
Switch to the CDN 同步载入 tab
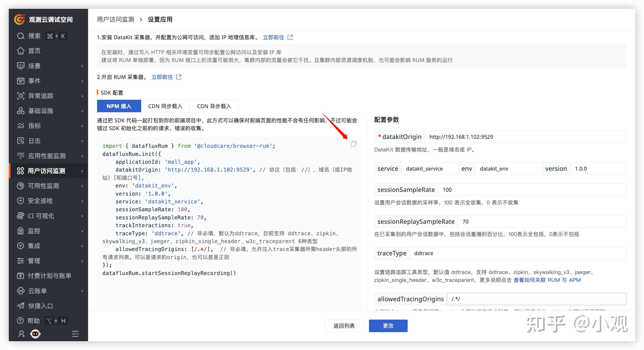(x=165, y=106)
